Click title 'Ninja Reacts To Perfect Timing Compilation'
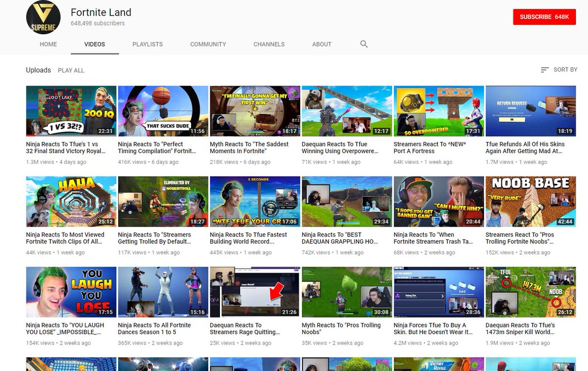The width and height of the screenshot is (588, 371). (157, 148)
